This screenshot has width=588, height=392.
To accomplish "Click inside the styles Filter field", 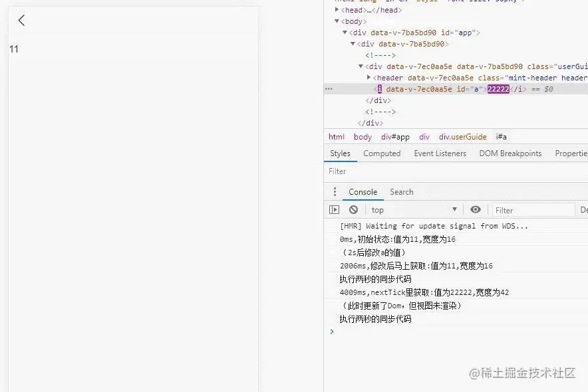I will click(359, 171).
